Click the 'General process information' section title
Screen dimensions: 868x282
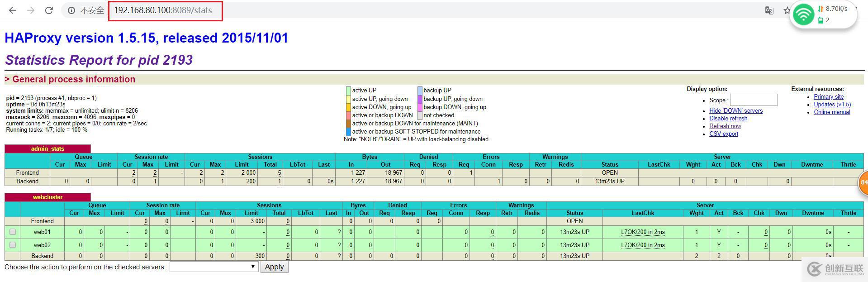click(x=74, y=79)
